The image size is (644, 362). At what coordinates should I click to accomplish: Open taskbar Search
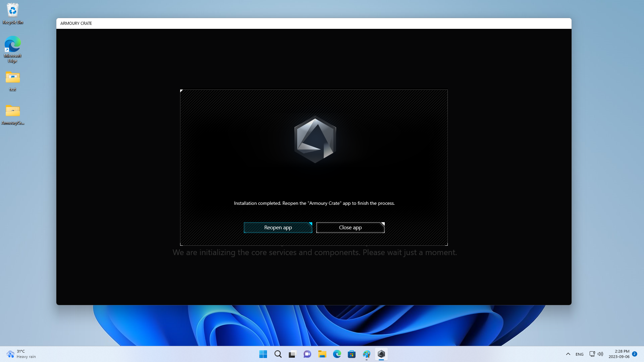(x=278, y=354)
